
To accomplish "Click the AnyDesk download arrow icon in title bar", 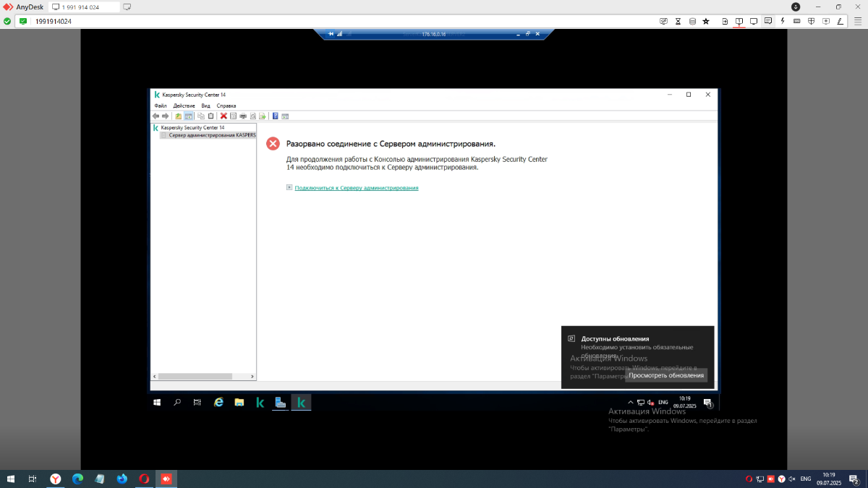I will tap(796, 7).
